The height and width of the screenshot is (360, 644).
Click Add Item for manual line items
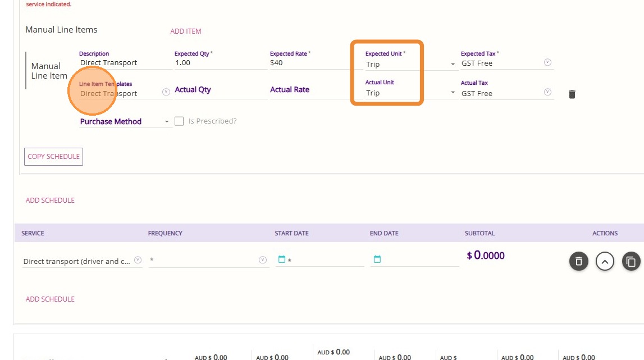(186, 31)
